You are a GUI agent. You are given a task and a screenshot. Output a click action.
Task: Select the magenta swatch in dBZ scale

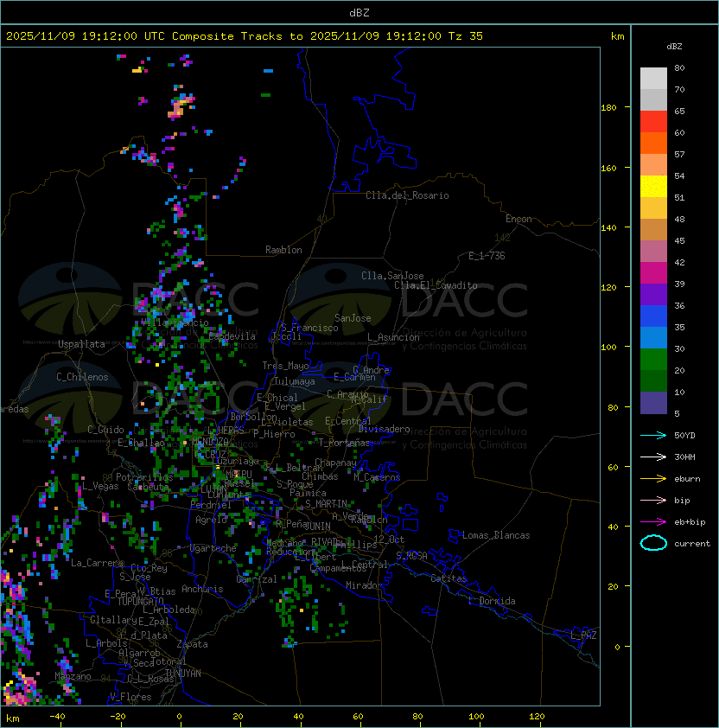point(653,273)
